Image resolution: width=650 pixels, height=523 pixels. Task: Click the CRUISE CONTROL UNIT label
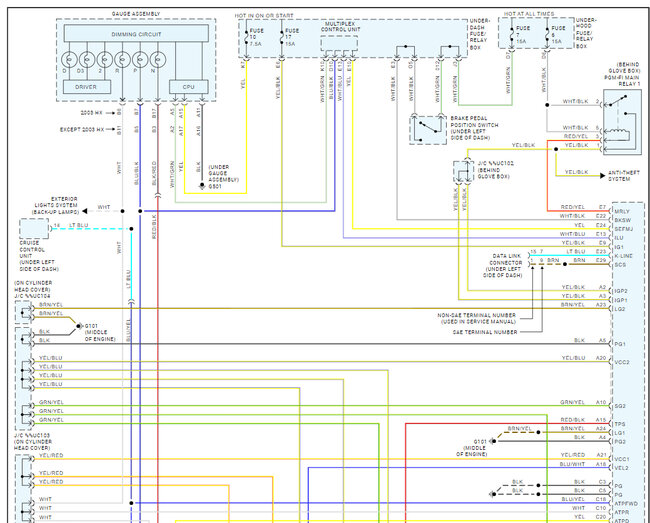tap(39, 256)
